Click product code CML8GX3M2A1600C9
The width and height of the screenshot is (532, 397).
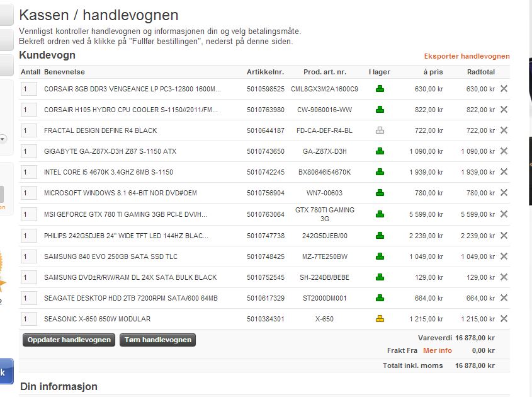pyautogui.click(x=324, y=89)
